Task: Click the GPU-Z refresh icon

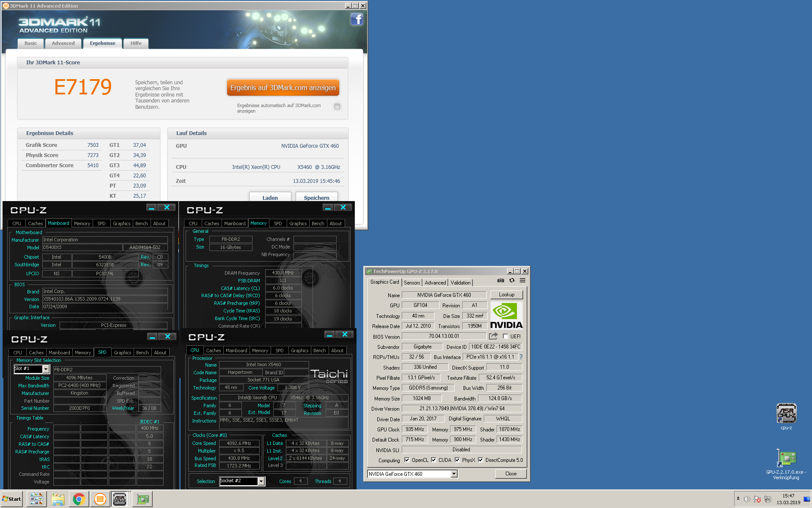Action: (x=512, y=281)
